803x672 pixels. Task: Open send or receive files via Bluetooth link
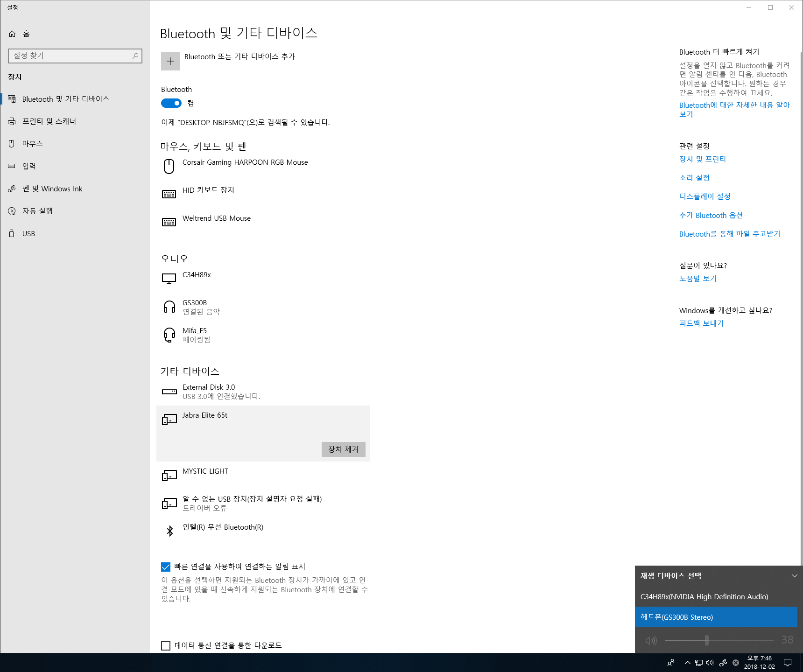[x=730, y=234]
